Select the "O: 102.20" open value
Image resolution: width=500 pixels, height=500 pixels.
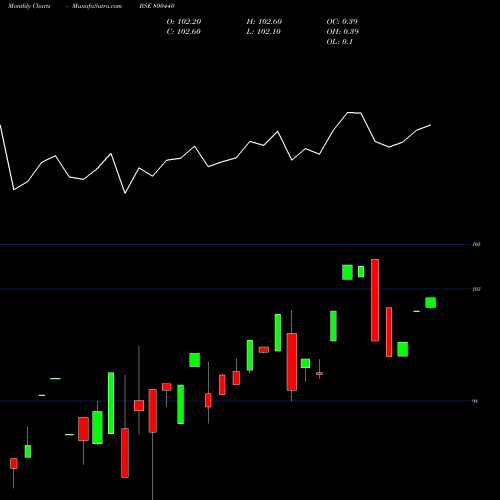click(184, 22)
